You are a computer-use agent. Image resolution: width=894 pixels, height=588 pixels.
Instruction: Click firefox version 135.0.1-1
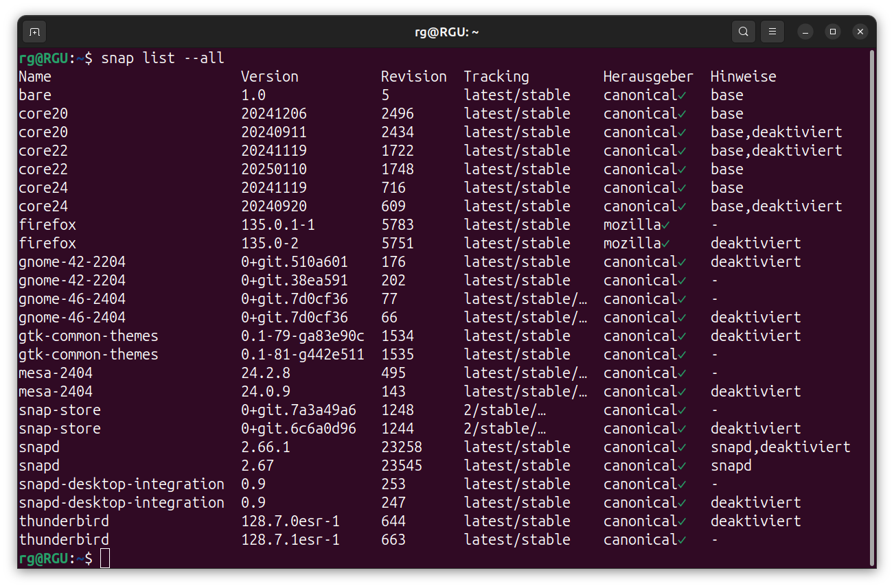(278, 225)
